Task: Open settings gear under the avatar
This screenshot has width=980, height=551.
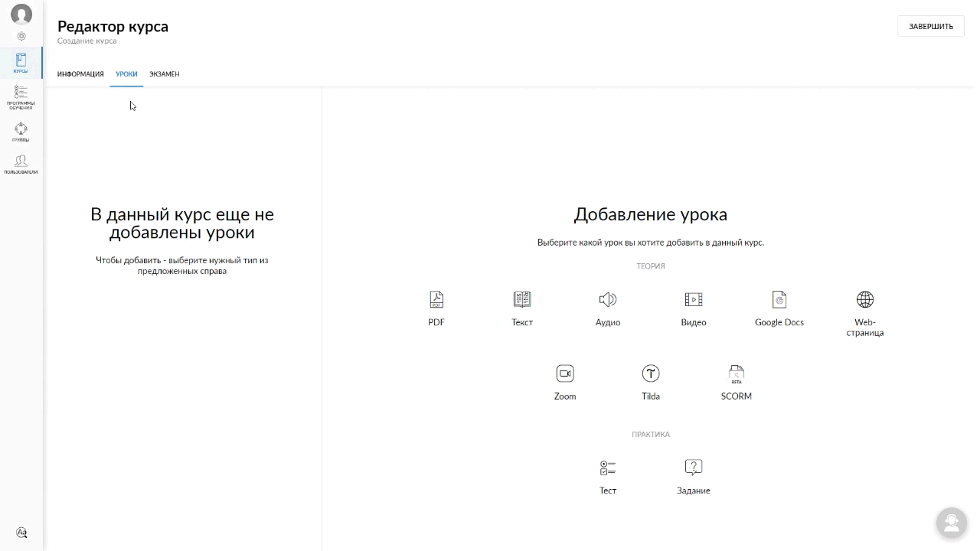Action: (x=21, y=36)
